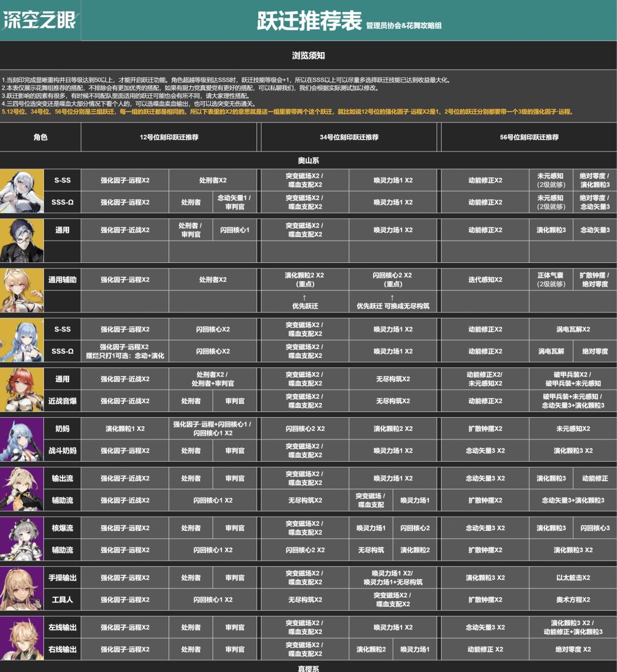The height and width of the screenshot is (672, 617).
Task: Open the portrait beside 奶妈 row
Action: (x=22, y=440)
